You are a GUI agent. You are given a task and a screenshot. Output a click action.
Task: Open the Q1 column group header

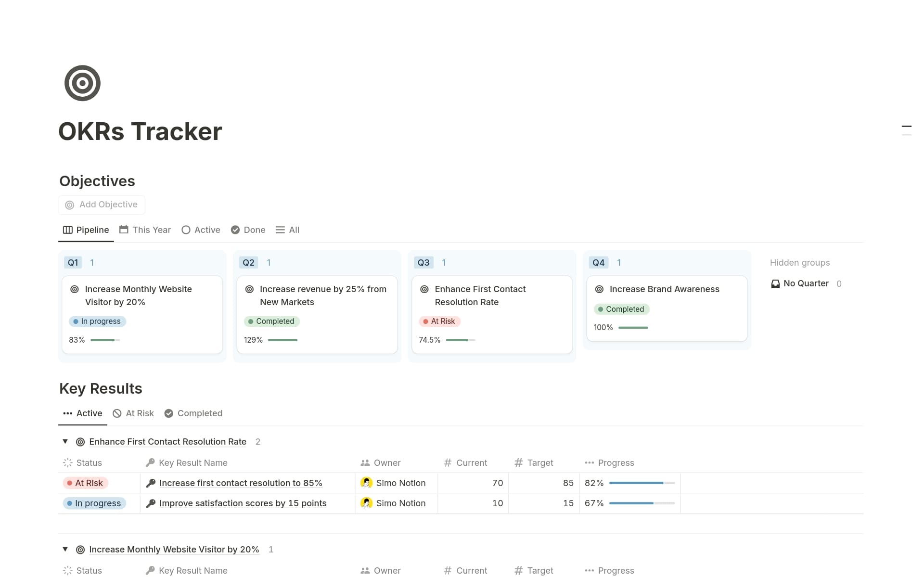(x=73, y=263)
